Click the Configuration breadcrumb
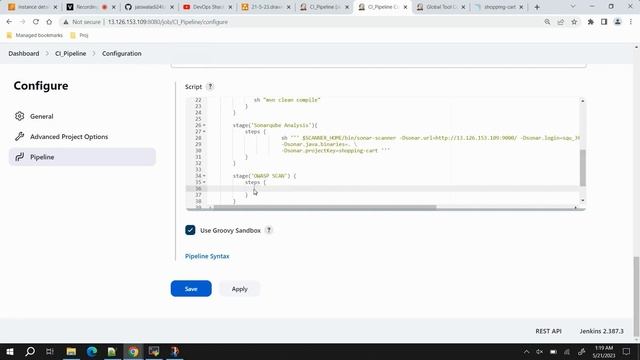This screenshot has width=640, height=360. (x=122, y=53)
